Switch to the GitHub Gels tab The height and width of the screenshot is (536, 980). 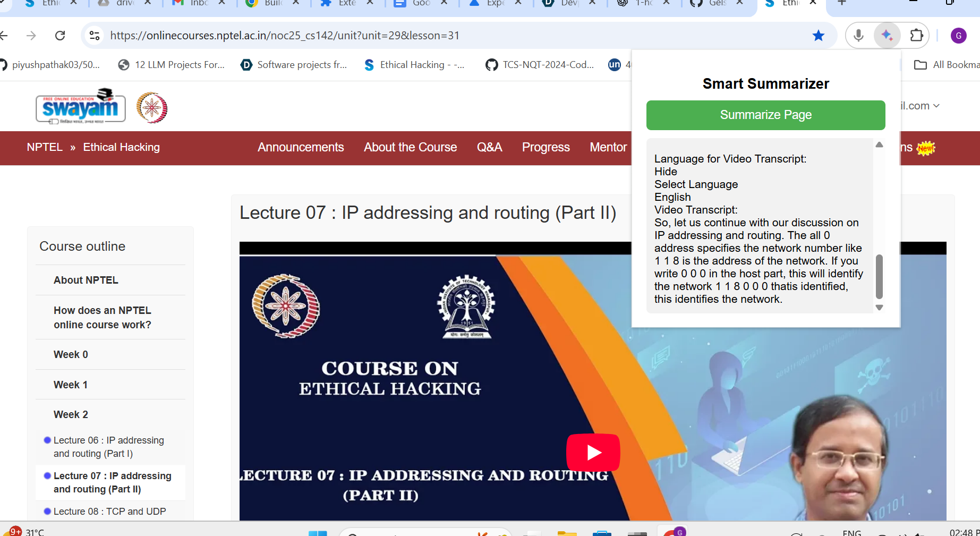717,3
